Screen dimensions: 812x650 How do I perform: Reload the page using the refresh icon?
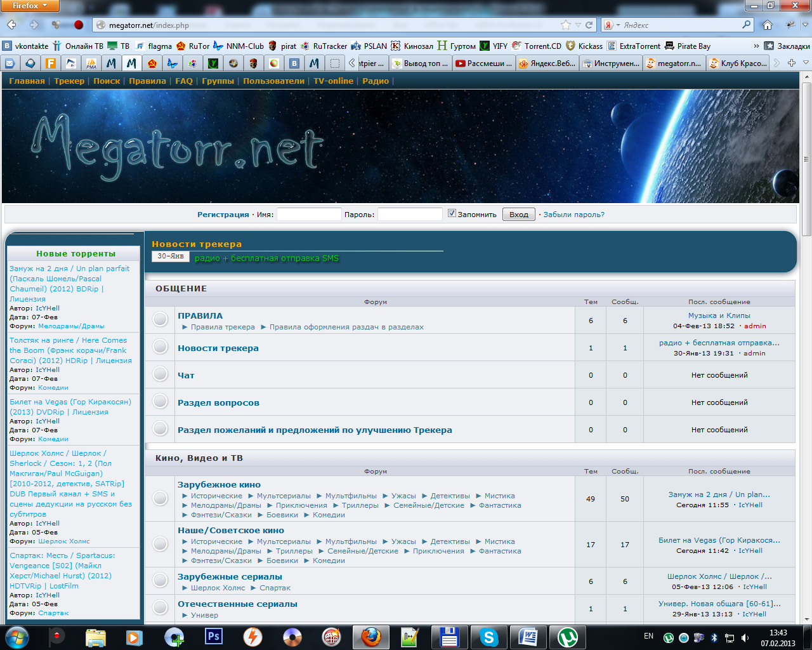[x=589, y=25]
